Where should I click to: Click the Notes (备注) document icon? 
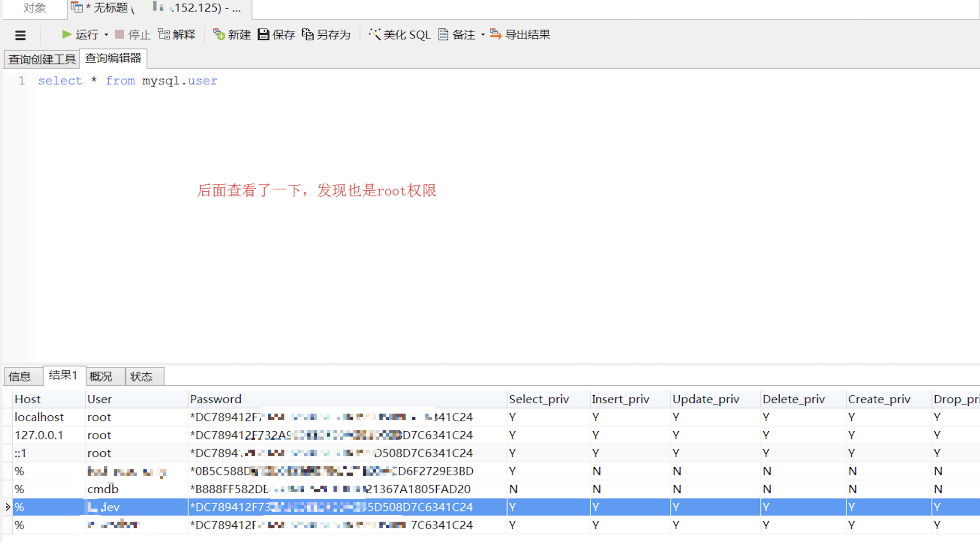coord(443,34)
